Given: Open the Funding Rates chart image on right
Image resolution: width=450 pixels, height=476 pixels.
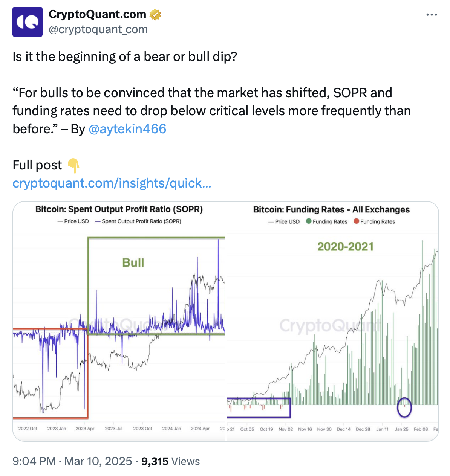Looking at the screenshot, I should tap(332, 321).
